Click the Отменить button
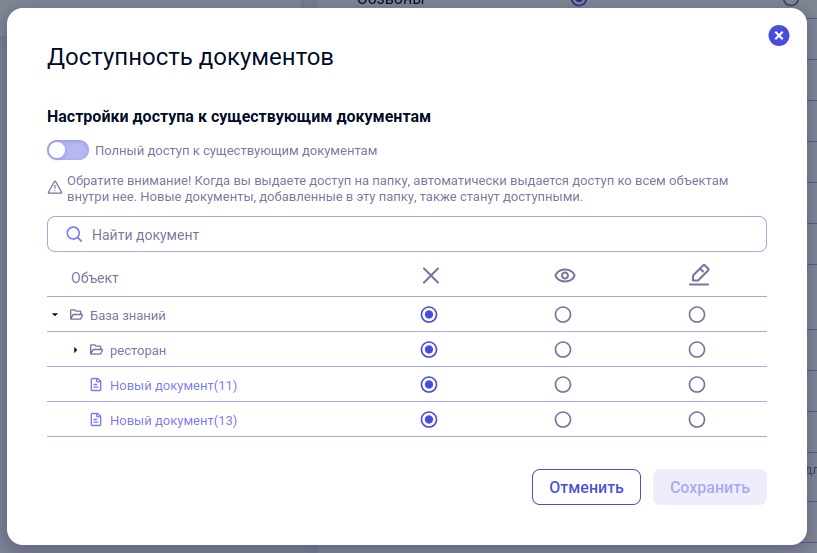The height and width of the screenshot is (553, 817). click(x=586, y=487)
